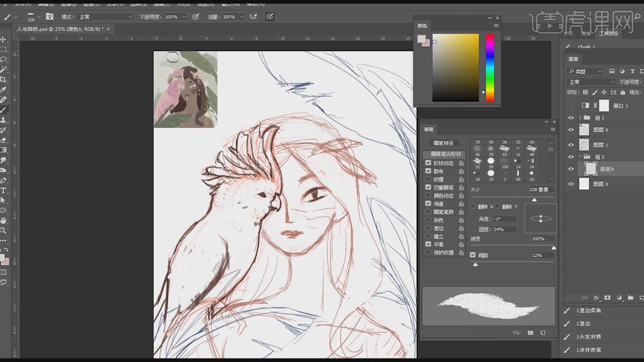The height and width of the screenshot is (362, 644).
Task: Click the brush size 大小 slider handle
Action: pyautogui.click(x=534, y=200)
